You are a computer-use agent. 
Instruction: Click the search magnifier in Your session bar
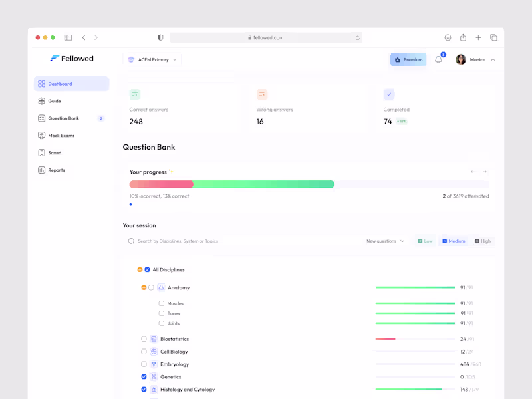point(131,241)
